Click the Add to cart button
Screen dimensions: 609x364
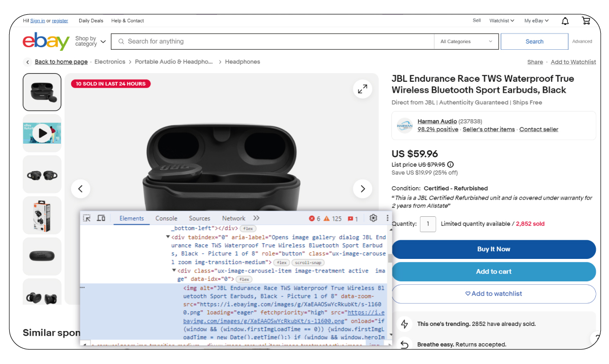[x=493, y=272]
